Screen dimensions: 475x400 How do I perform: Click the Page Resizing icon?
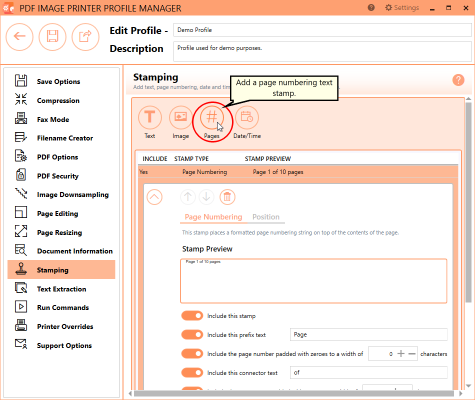pyautogui.click(x=21, y=231)
